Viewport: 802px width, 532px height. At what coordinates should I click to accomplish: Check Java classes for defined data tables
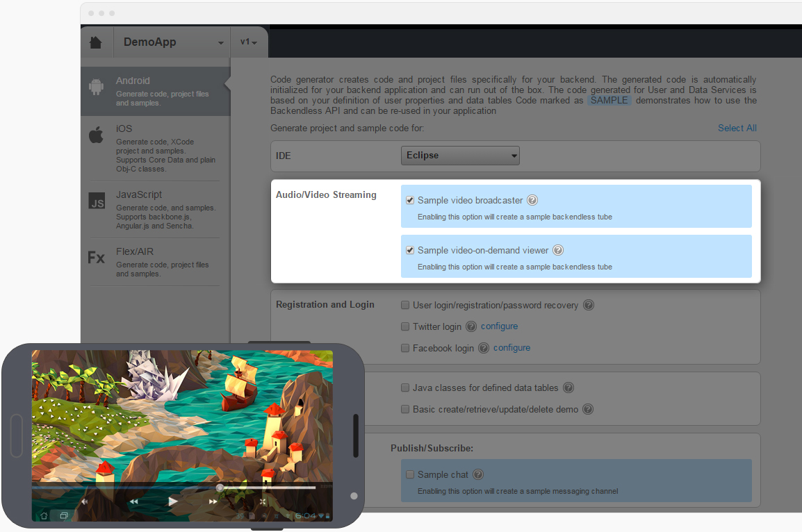coord(405,388)
